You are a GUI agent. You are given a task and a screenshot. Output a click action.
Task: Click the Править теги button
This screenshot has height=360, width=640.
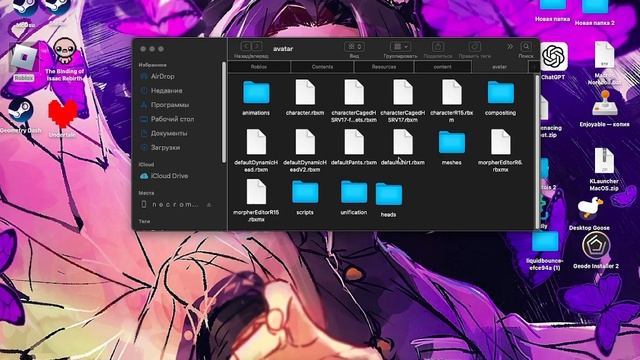pyautogui.click(x=474, y=47)
